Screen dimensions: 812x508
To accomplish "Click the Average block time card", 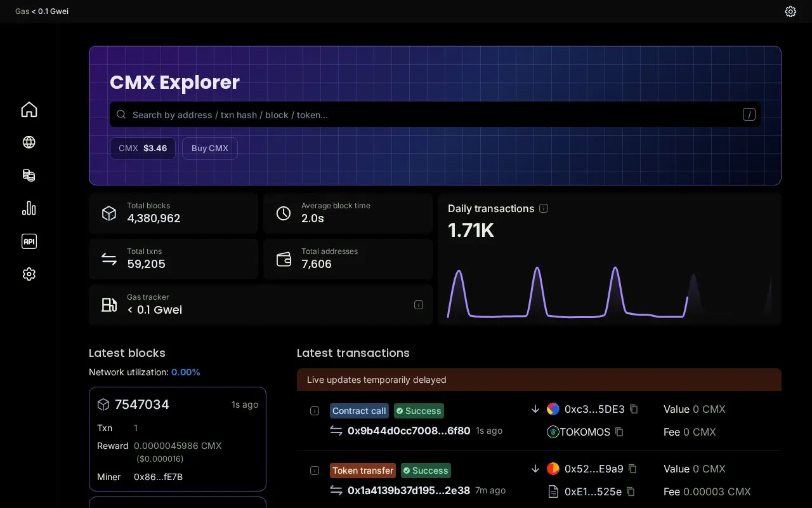I will click(348, 213).
